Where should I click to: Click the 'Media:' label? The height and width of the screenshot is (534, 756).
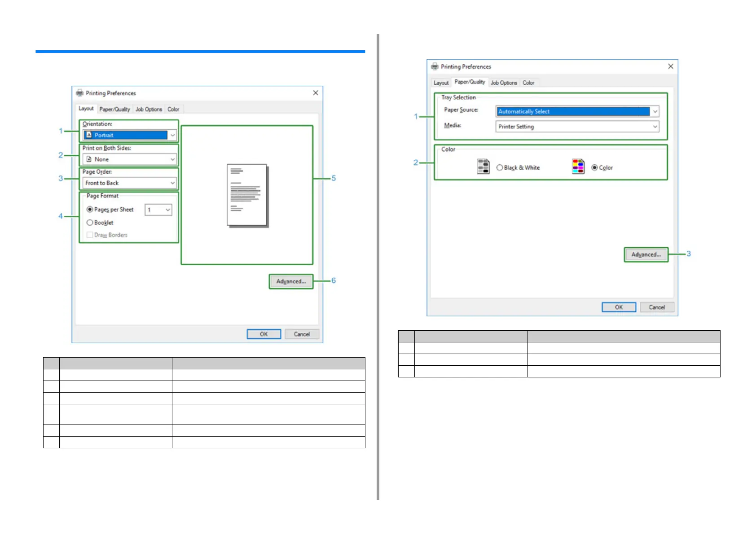(x=453, y=126)
